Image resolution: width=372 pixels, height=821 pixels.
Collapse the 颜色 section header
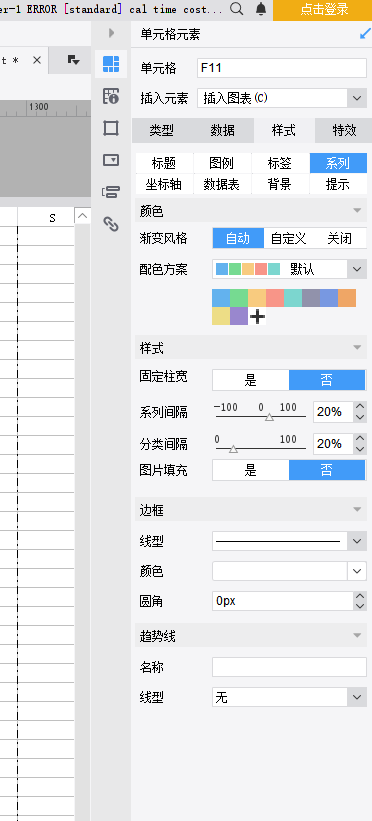(x=251, y=211)
